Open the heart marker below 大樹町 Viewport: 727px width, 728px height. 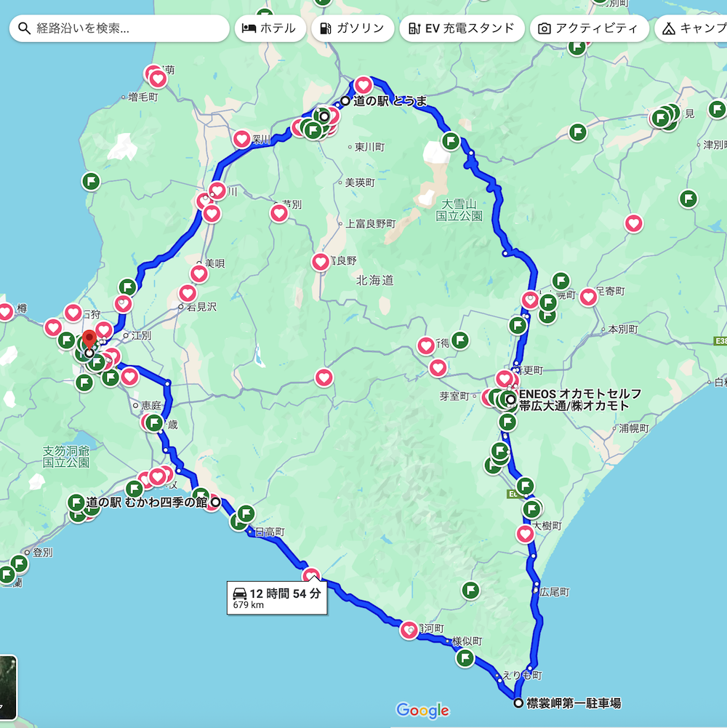click(x=526, y=535)
